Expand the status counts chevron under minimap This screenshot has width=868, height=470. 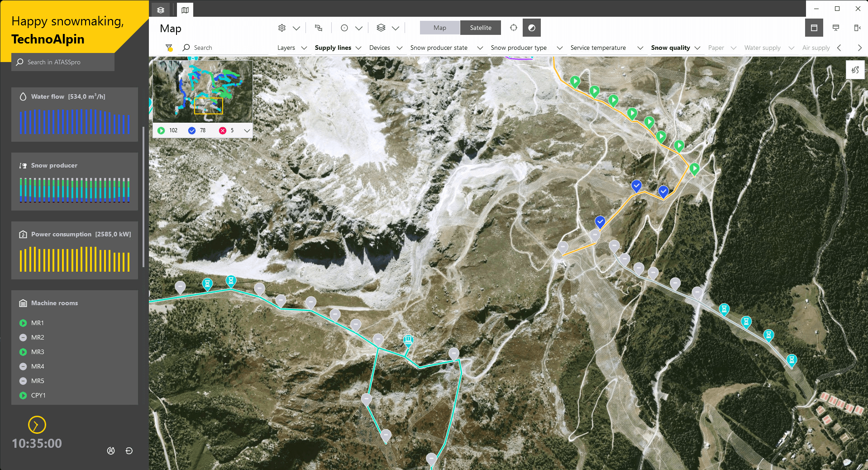247,130
